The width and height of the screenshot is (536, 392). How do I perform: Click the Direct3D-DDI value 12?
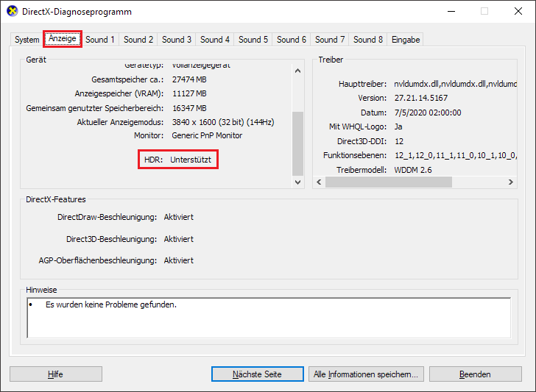point(399,141)
